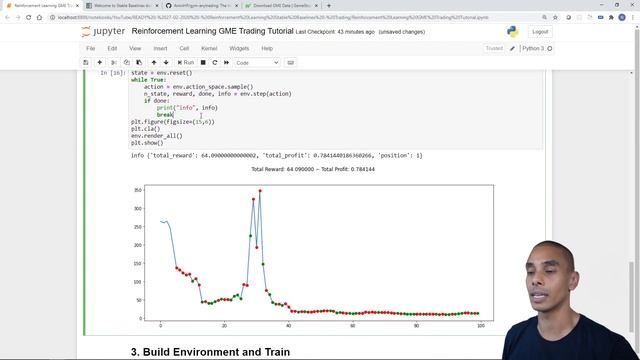This screenshot has height=360, width=640.
Task: Click the Last Checkpoint status text
Action: point(335,32)
